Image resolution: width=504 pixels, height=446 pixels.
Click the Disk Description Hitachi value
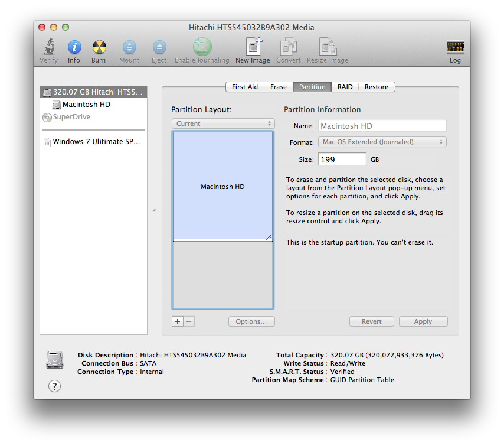(193, 355)
